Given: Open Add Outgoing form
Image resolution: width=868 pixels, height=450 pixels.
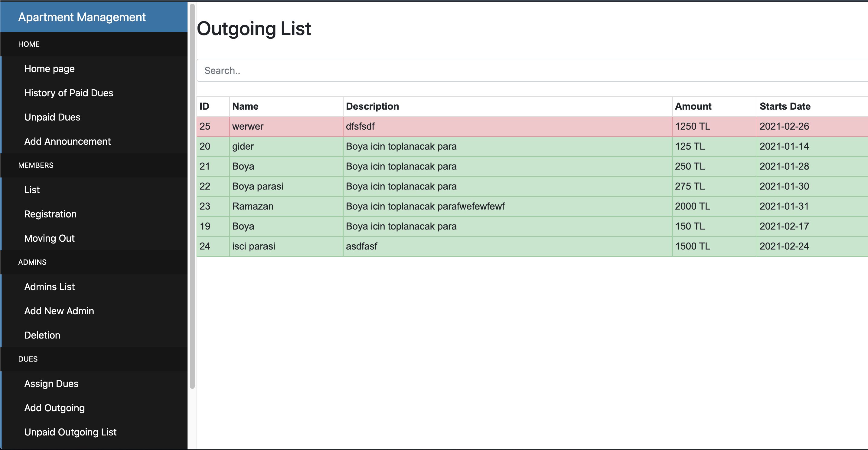Looking at the screenshot, I should coord(54,408).
